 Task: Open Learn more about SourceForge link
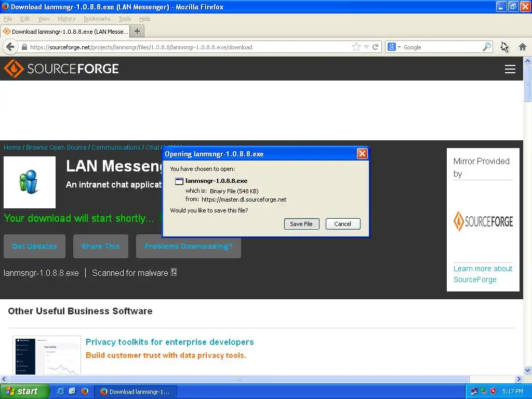[x=483, y=274]
